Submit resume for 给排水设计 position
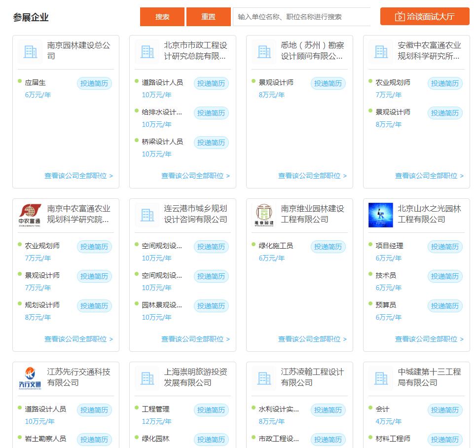The height and width of the screenshot is (448, 476). click(211, 113)
